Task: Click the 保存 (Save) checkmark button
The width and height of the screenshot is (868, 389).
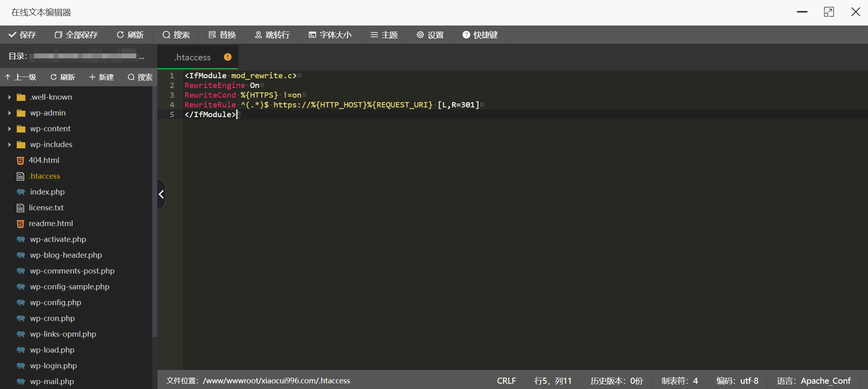Action: pyautogui.click(x=22, y=35)
